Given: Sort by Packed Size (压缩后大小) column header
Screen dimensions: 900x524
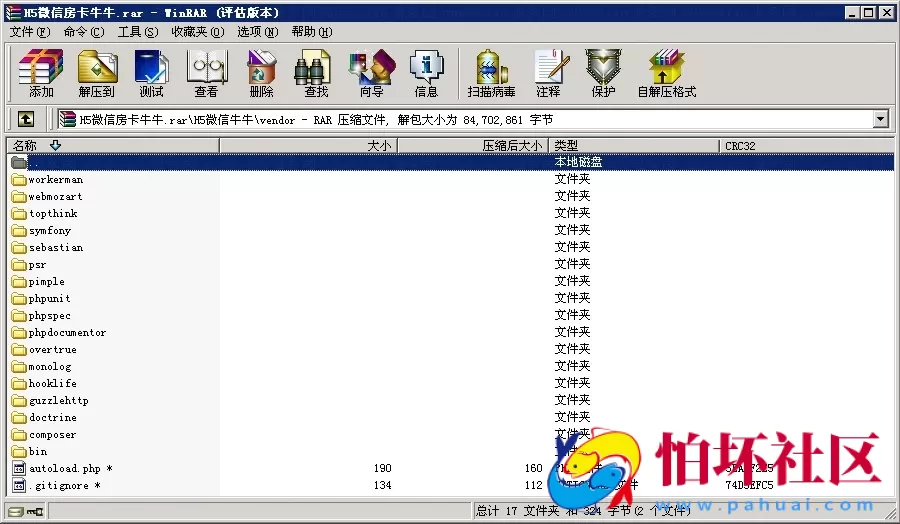Looking at the screenshot, I should 474,146.
